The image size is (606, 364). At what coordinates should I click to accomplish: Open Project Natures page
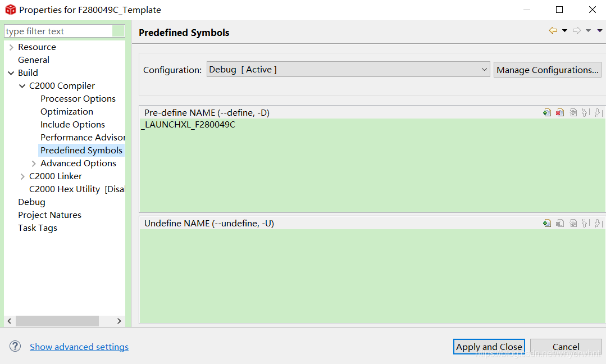49,215
